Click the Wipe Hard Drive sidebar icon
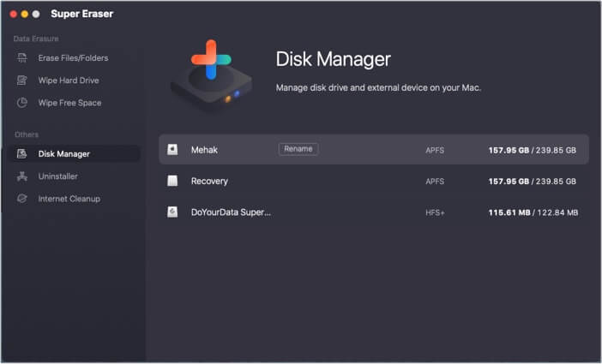 click(x=22, y=81)
